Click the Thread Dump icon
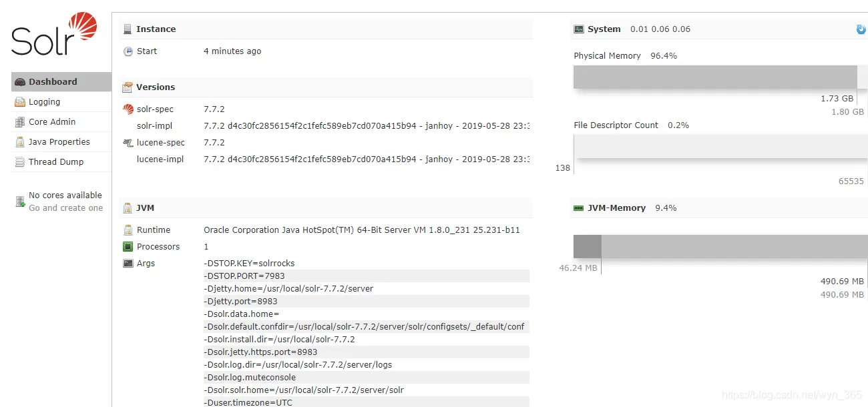This screenshot has width=868, height=407. click(x=20, y=162)
